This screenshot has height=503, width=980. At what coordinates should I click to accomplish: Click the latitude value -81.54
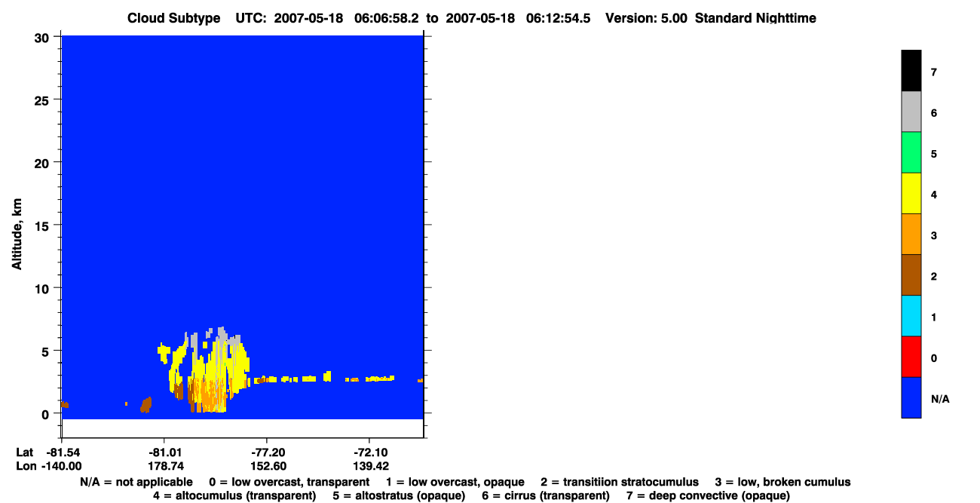tap(62, 452)
